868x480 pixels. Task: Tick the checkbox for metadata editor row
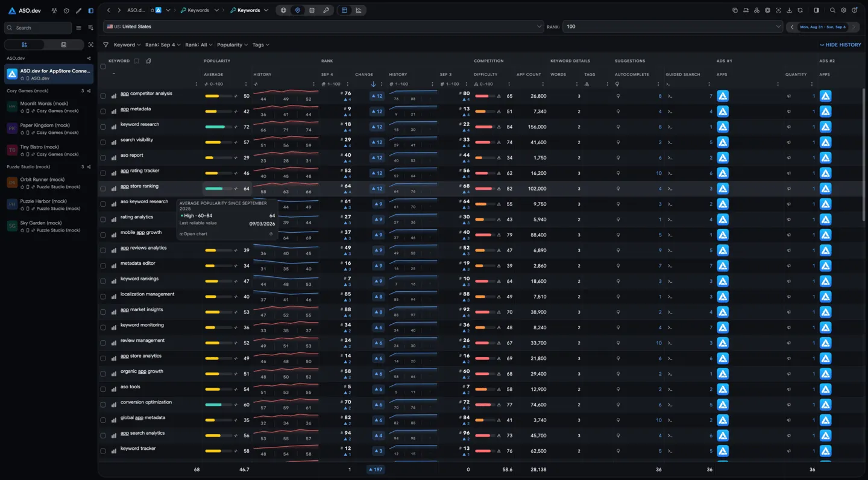click(103, 266)
